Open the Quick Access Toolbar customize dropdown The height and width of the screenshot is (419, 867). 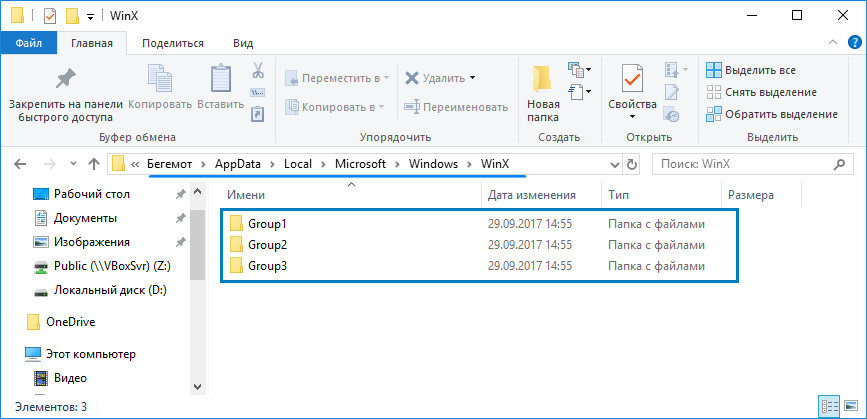91,17
